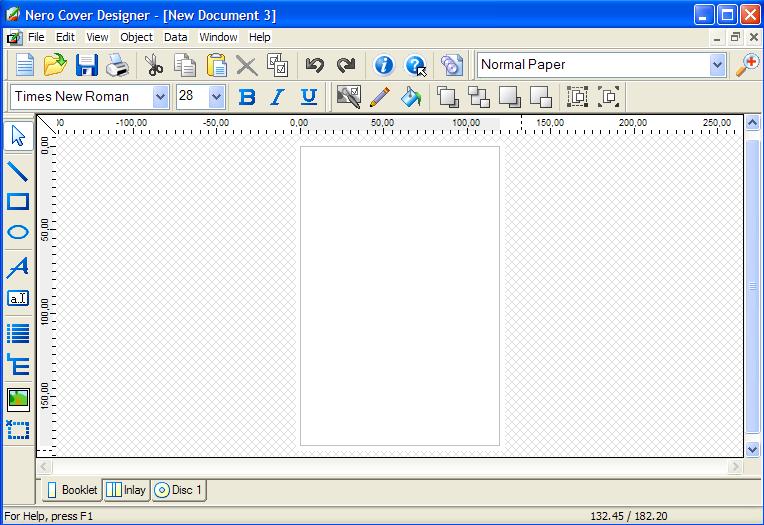
Task: Switch to the Inlay tab
Action: [127, 490]
